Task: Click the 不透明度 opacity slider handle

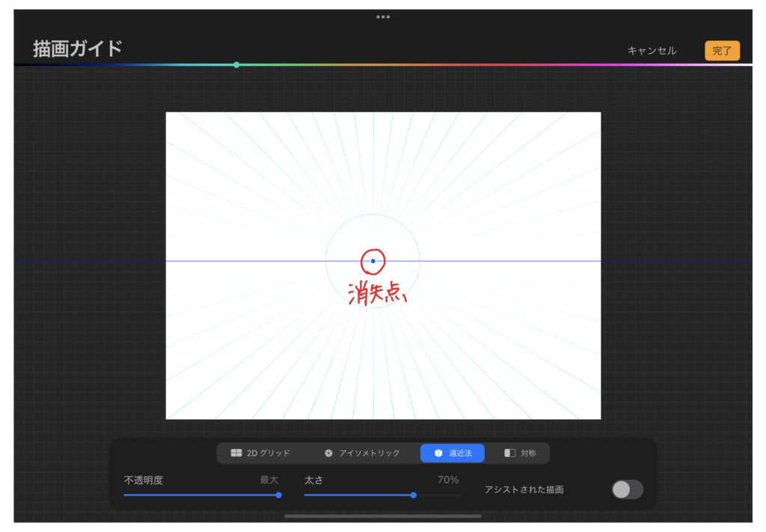Action: (x=278, y=495)
